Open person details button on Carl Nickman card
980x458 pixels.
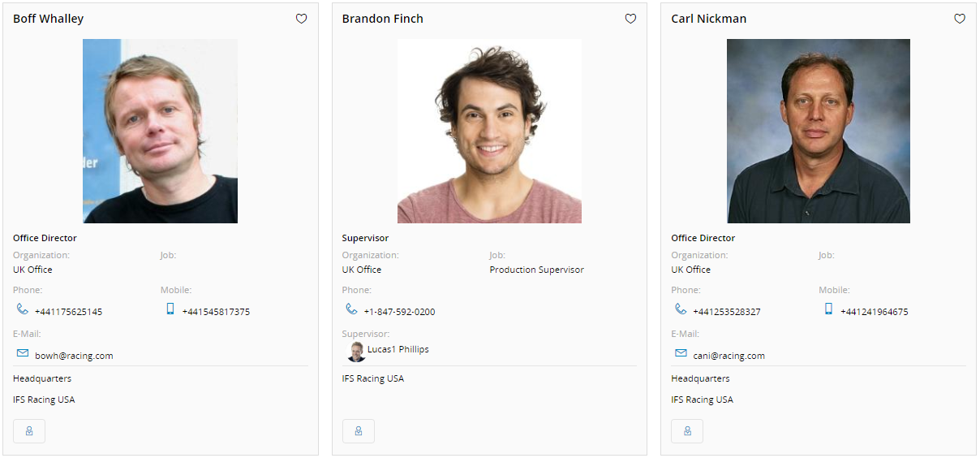point(687,431)
